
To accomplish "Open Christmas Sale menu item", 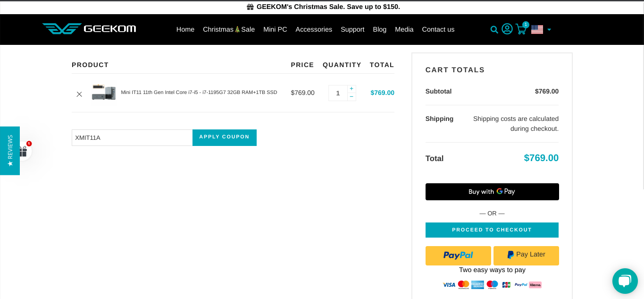I will click(229, 29).
